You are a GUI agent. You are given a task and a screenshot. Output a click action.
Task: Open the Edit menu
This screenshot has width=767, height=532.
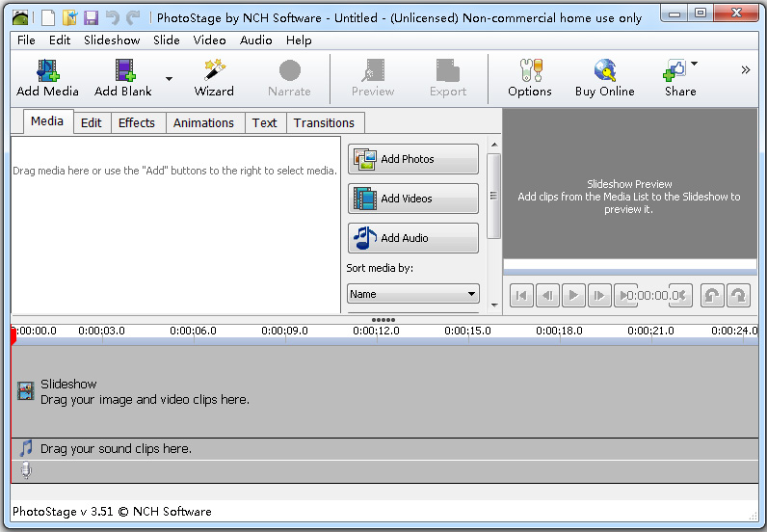coord(60,40)
